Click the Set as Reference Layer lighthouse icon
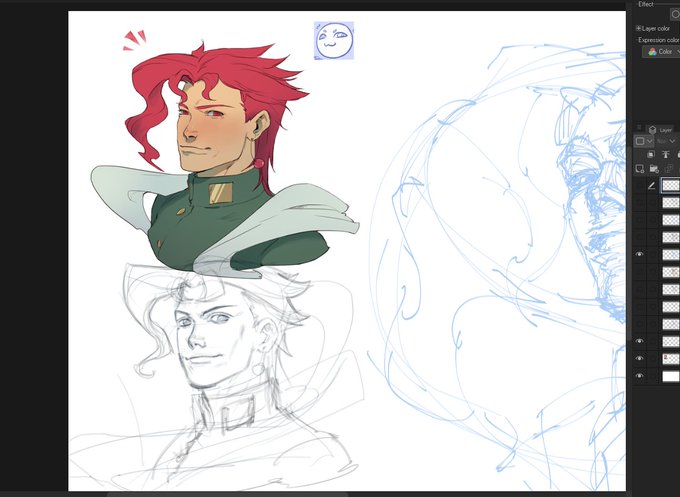This screenshot has height=497, width=680. [x=666, y=154]
